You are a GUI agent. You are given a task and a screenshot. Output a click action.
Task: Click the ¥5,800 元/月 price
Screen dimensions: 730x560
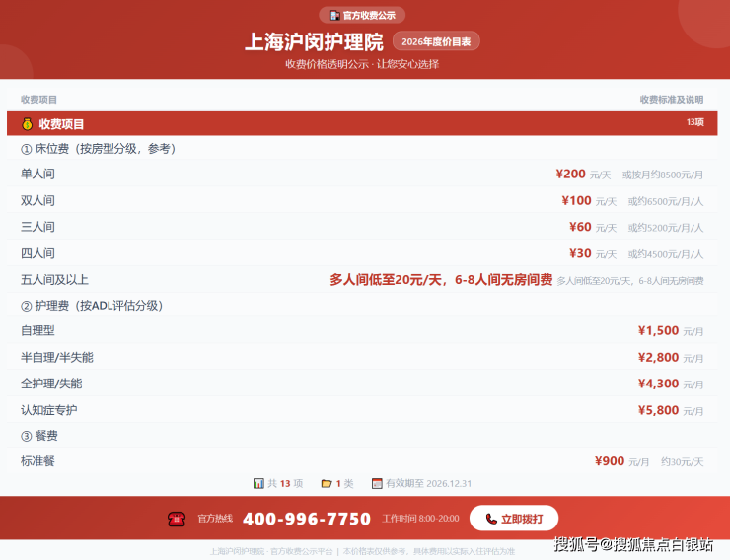(671, 410)
